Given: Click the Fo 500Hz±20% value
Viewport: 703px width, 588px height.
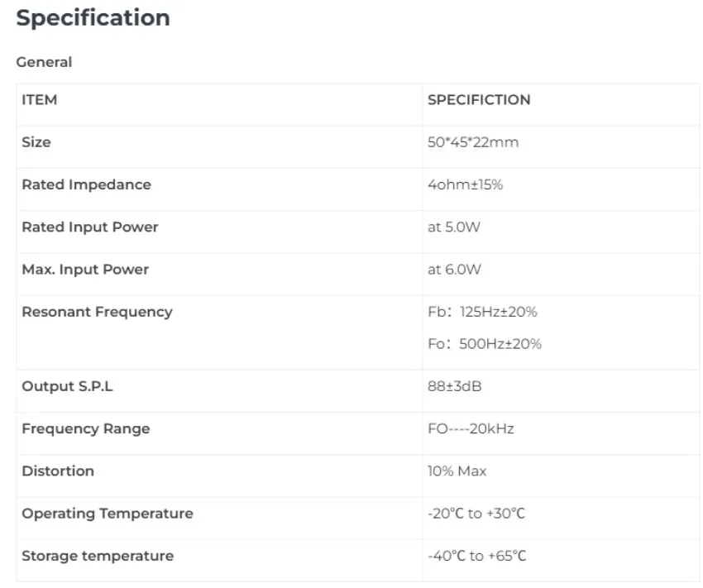Looking at the screenshot, I should (484, 344).
